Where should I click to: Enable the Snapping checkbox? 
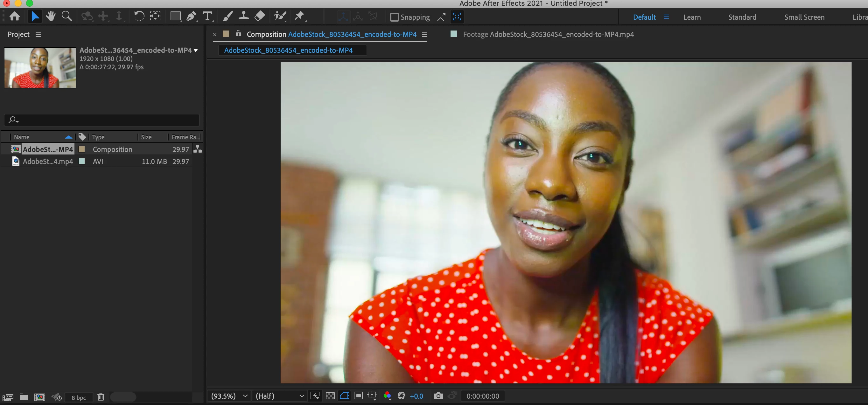[x=394, y=17]
